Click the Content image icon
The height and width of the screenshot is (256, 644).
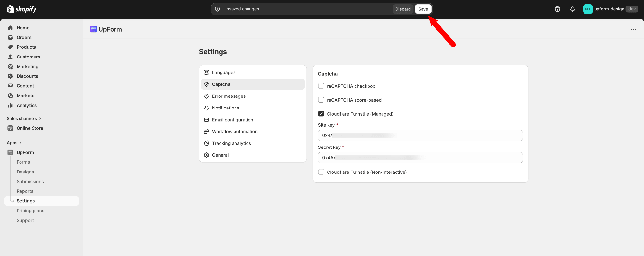(x=10, y=86)
